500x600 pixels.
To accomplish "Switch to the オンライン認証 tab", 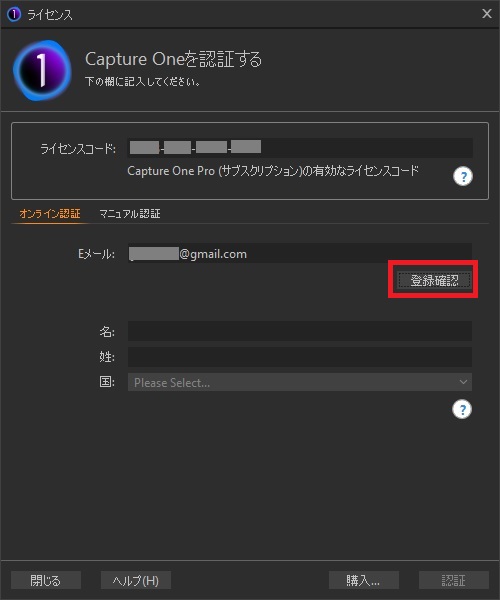I will coord(50,214).
